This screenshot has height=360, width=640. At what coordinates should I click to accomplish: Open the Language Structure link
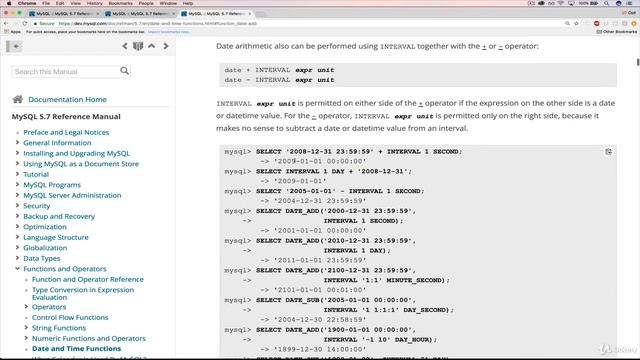click(x=56, y=237)
